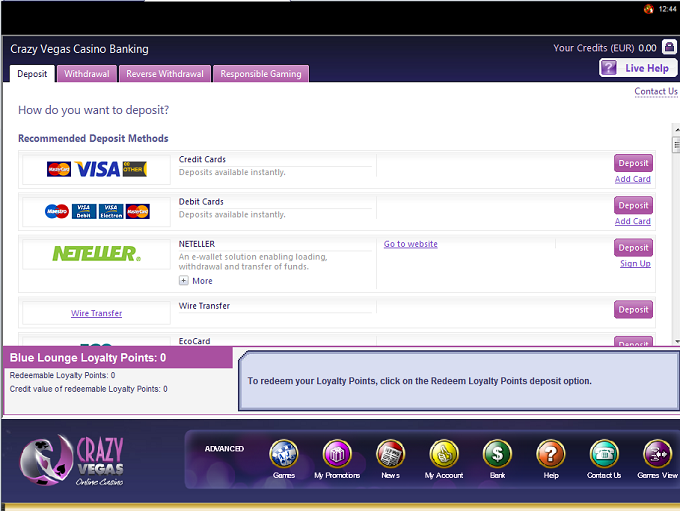This screenshot has height=511, width=680.
Task: Click the scrollbar down arrow
Action: click(677, 341)
